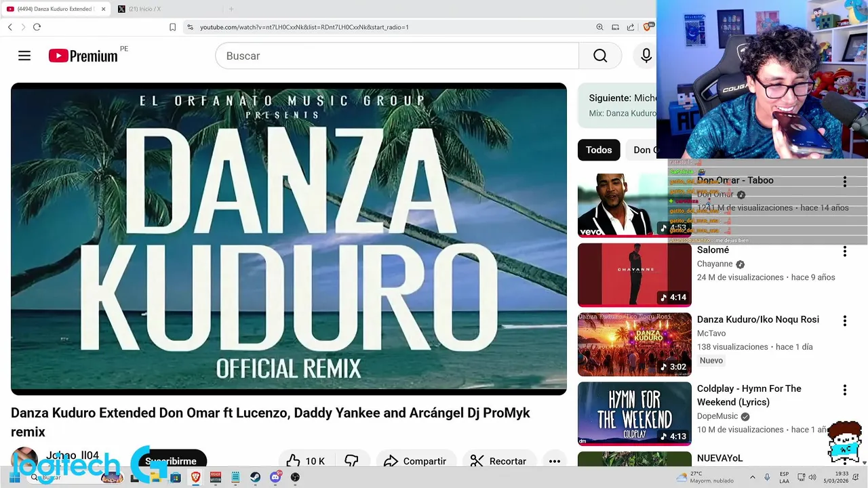Click the Nuevo badge on McTavo video

click(711, 361)
